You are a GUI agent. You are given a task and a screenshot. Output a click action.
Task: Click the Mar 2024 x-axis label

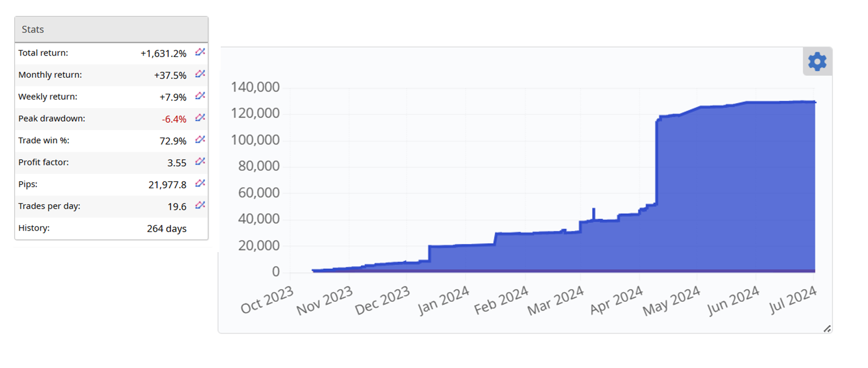[x=555, y=300]
